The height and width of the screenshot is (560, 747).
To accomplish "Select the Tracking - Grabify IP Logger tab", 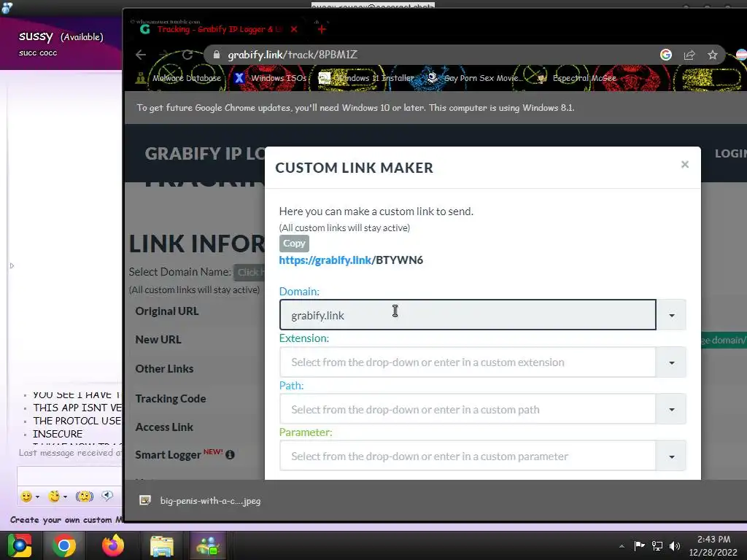I will coord(212,29).
